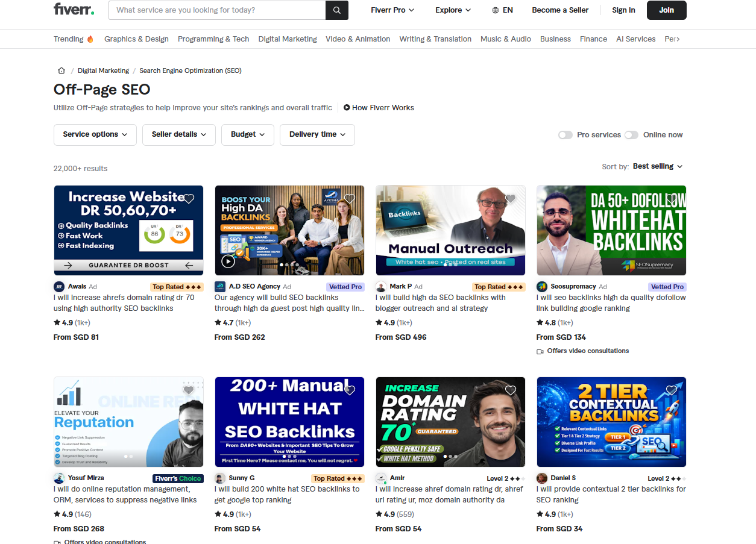
Task: Favorite the Awais gig with heart icon
Action: (189, 199)
